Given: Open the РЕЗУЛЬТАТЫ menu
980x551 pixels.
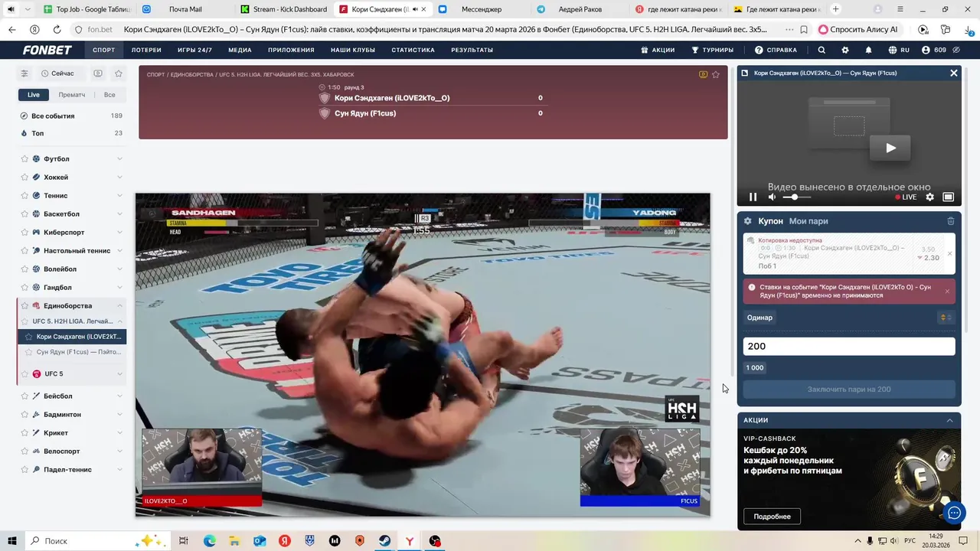Looking at the screenshot, I should pos(472,50).
